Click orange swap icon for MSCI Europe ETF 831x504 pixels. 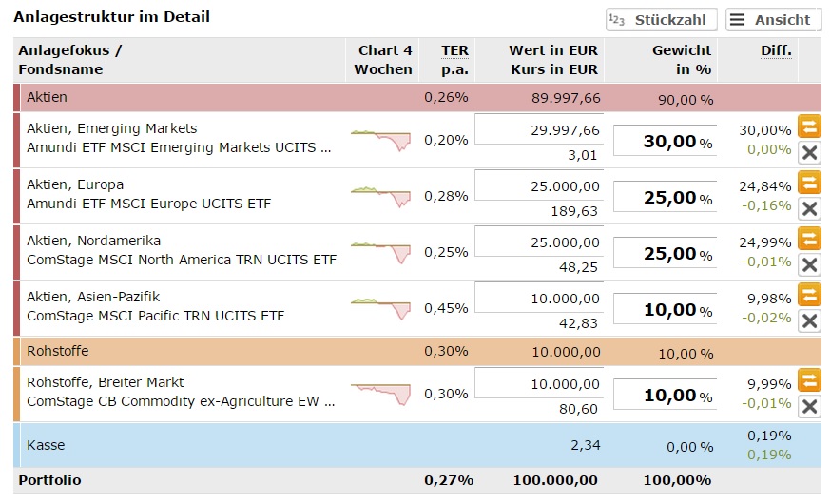point(809,182)
